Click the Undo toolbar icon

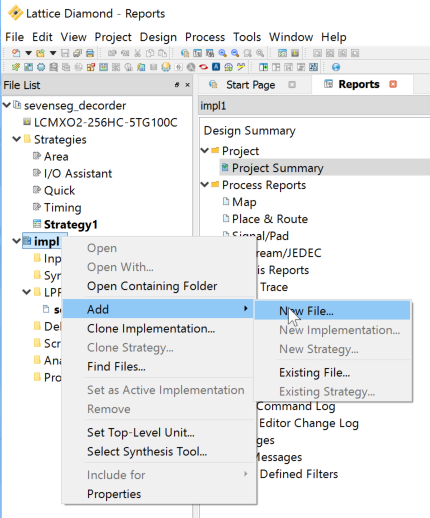112,53
